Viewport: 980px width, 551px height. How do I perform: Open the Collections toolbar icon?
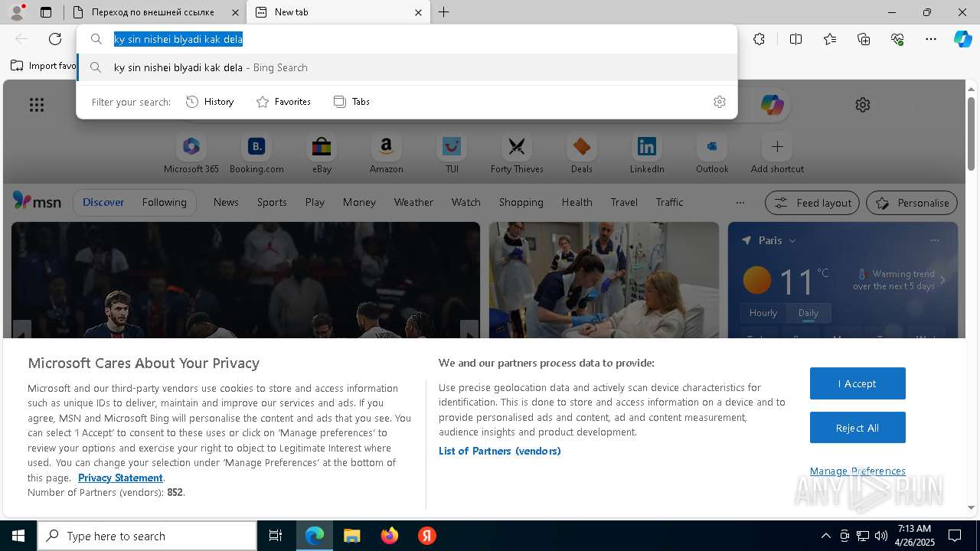pos(864,39)
